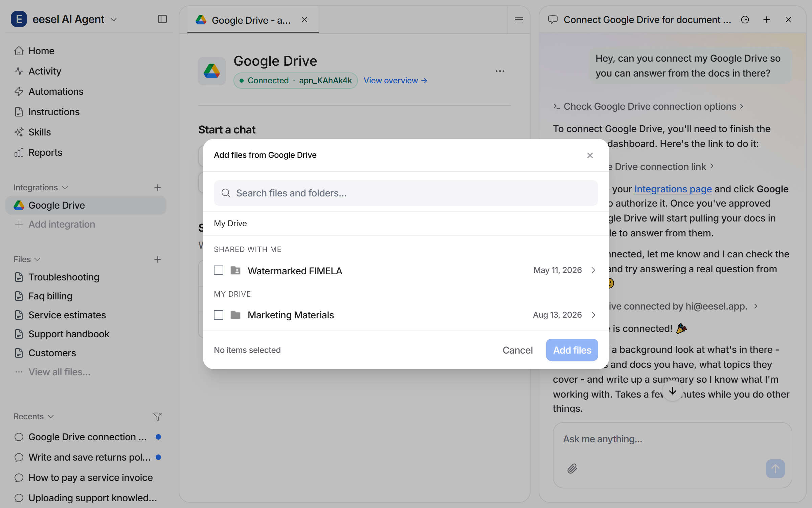Click the eesel E logo icon

point(19,19)
